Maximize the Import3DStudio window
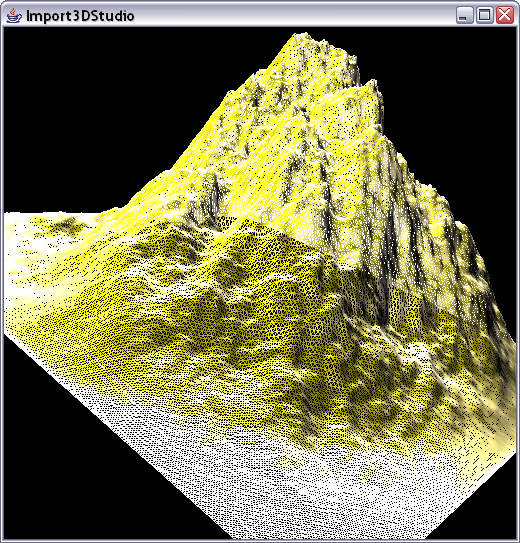The height and width of the screenshot is (543, 520). (485, 16)
